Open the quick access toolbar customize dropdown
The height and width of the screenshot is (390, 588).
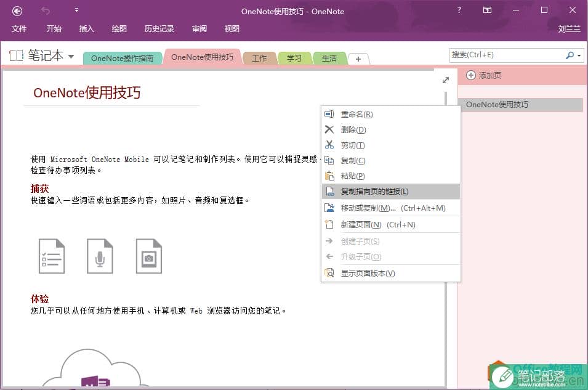tap(76, 10)
